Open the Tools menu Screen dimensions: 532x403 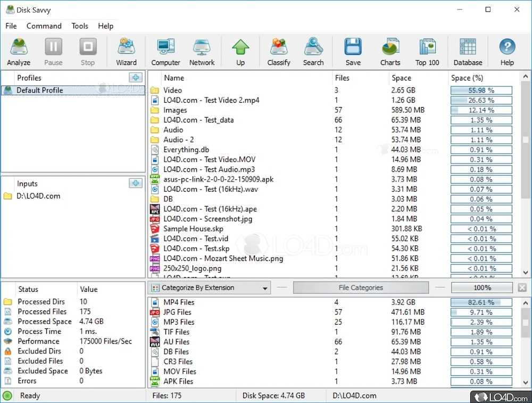click(80, 26)
